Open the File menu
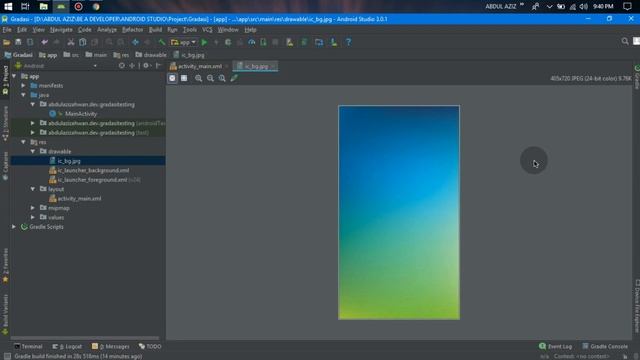 tap(7, 30)
